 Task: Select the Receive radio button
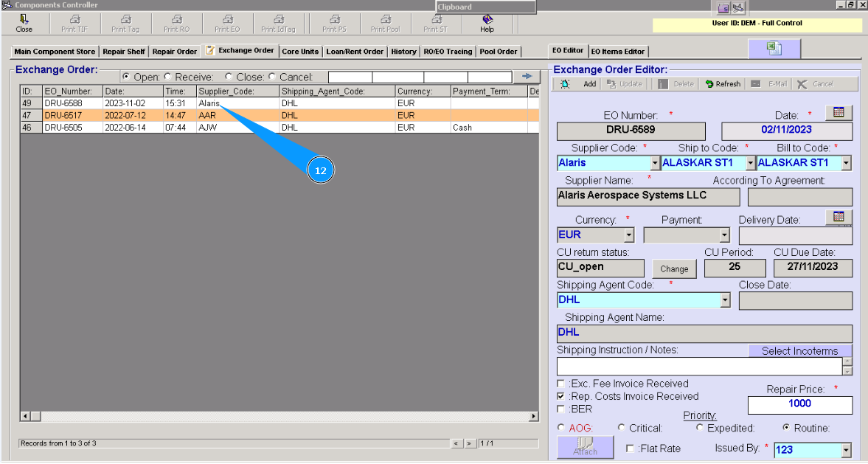coord(167,77)
